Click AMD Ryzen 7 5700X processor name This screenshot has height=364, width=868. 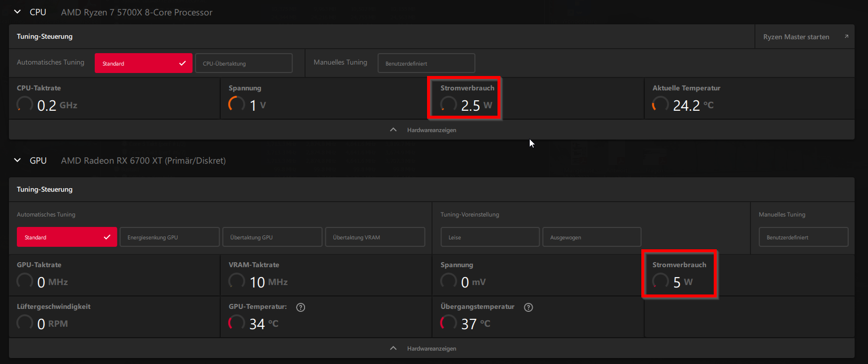pos(136,12)
